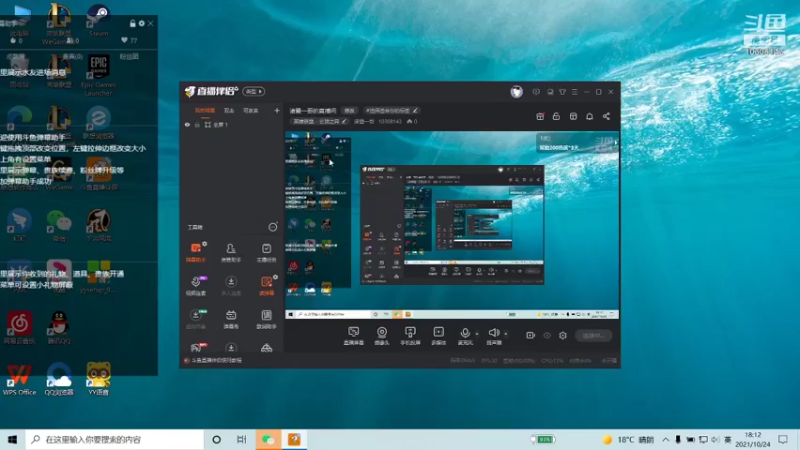
Task: Click the record video icon
Action: 530,335
